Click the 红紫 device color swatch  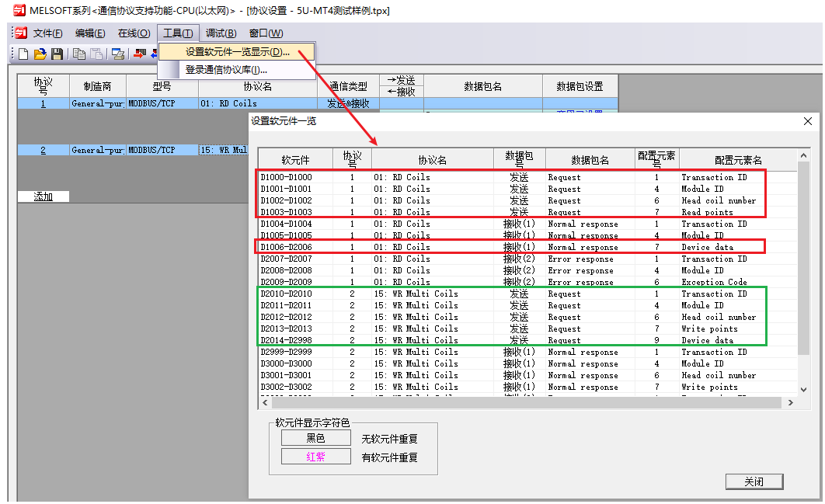click(315, 457)
